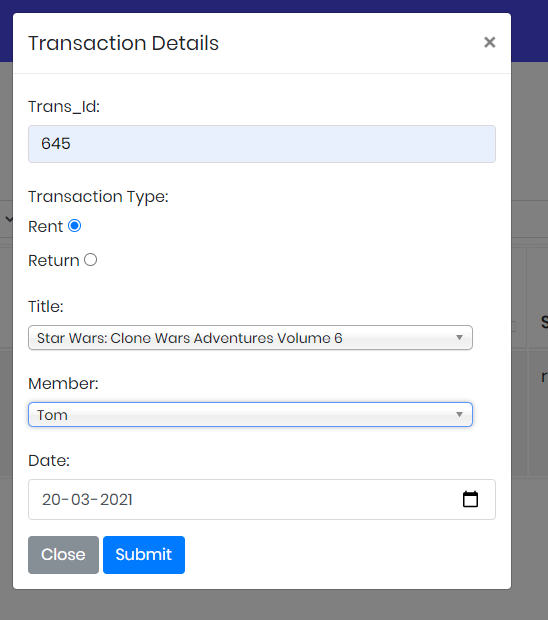
Task: Click the Return label text
Action: pyautogui.click(x=54, y=261)
